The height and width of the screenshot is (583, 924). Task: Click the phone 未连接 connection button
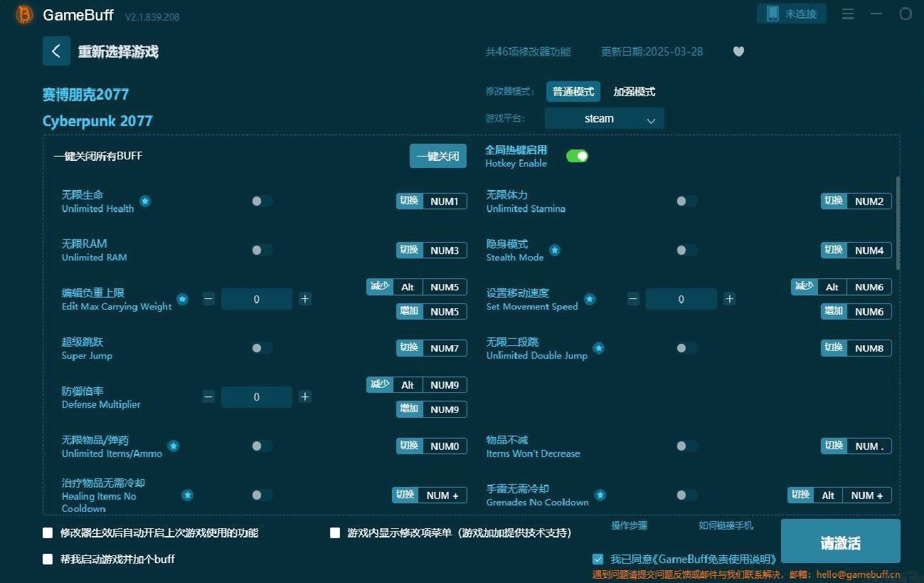coord(792,14)
